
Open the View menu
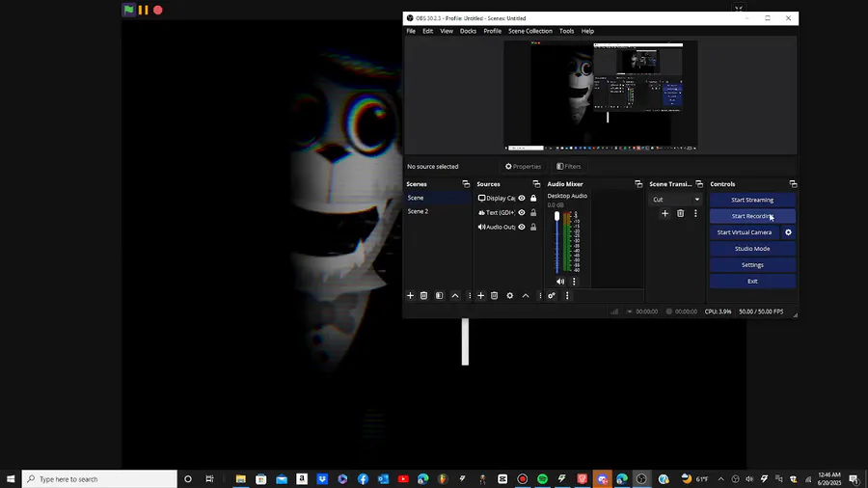(x=447, y=31)
